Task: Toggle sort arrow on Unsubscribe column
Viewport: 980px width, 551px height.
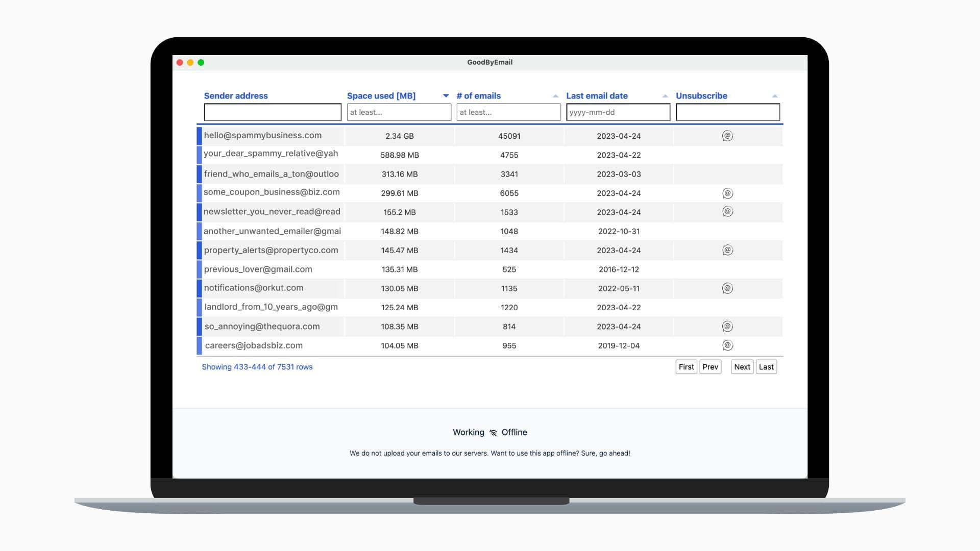Action: pos(774,96)
